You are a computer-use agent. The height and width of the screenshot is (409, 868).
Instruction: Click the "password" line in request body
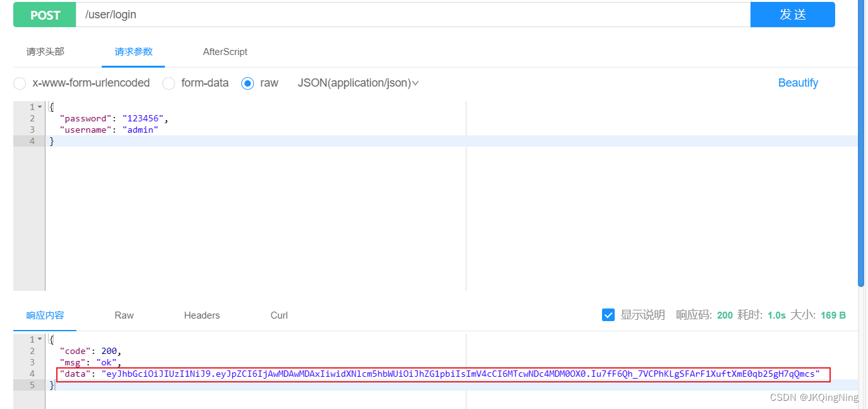(114, 118)
